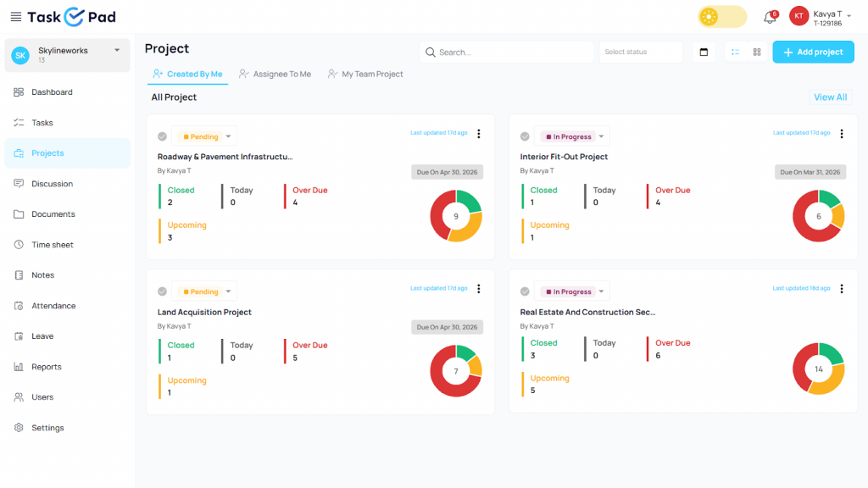The height and width of the screenshot is (488, 868).
Task: Open the calendar date picker icon
Action: [x=704, y=53]
